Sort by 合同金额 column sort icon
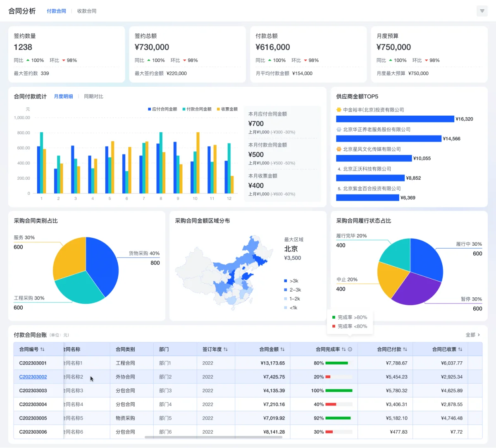The width and height of the screenshot is (496, 448). point(282,349)
